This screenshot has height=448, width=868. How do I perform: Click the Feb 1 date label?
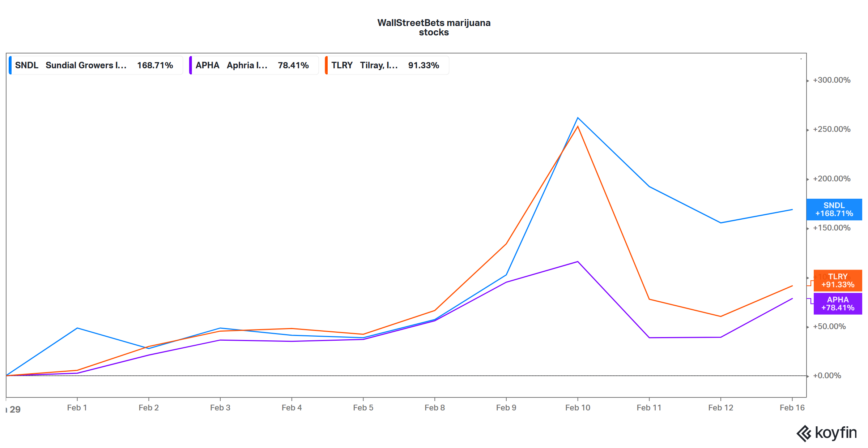click(x=77, y=408)
